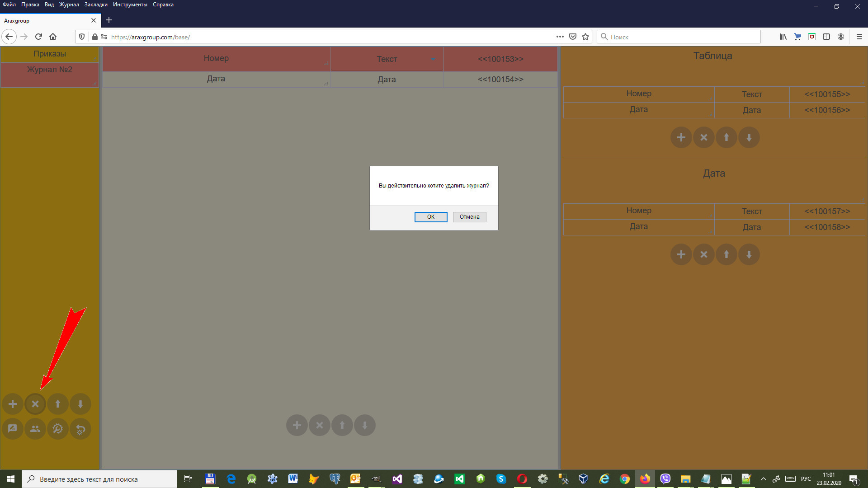Select Журнал №2 in left sidebar
This screenshot has height=488, width=868.
point(50,70)
